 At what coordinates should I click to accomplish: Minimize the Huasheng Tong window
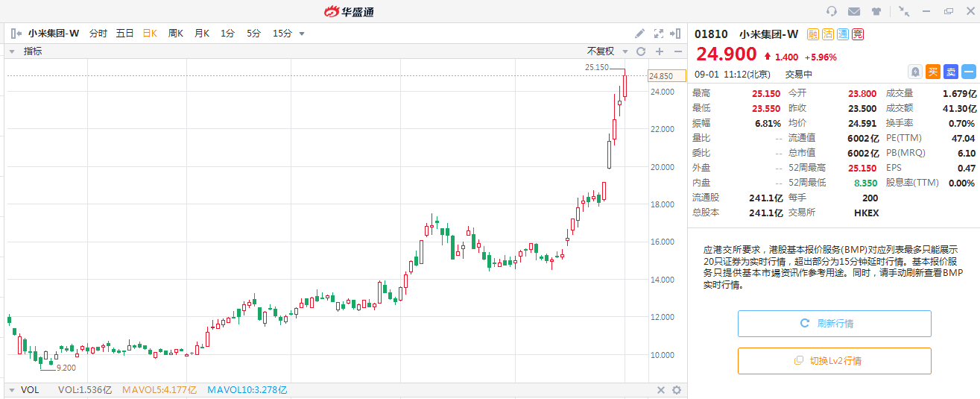(926, 10)
